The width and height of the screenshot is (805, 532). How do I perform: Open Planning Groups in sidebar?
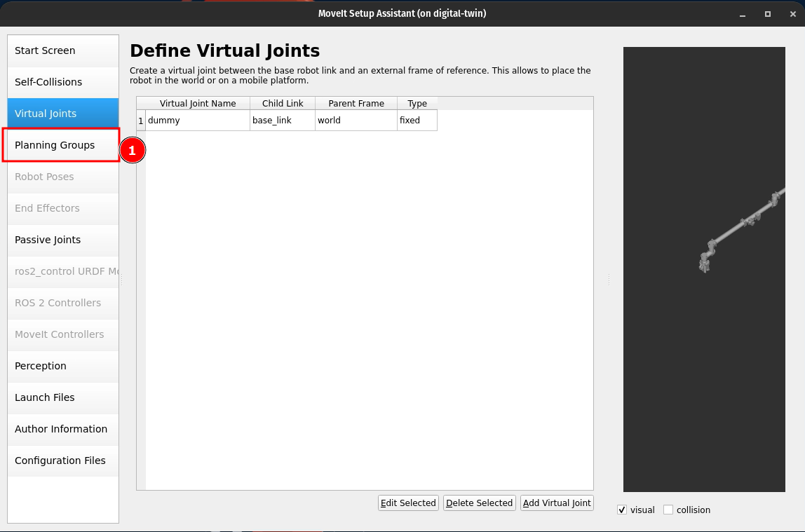tap(55, 145)
